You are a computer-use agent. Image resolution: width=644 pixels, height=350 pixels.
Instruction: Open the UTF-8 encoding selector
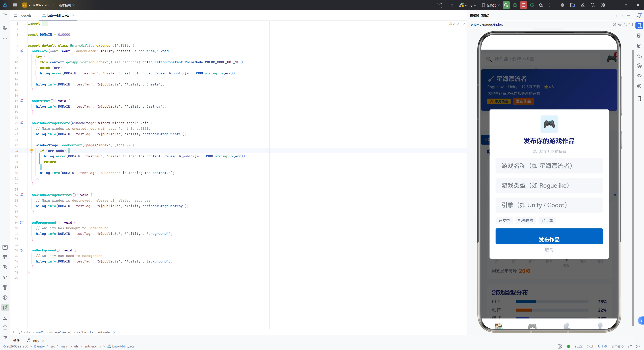(x=602, y=346)
